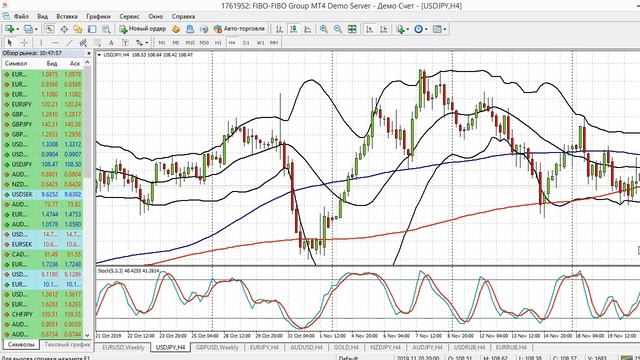This screenshot has width=640, height=360.
Task: Select USDSEK row in Market Watch
Action: point(42,194)
